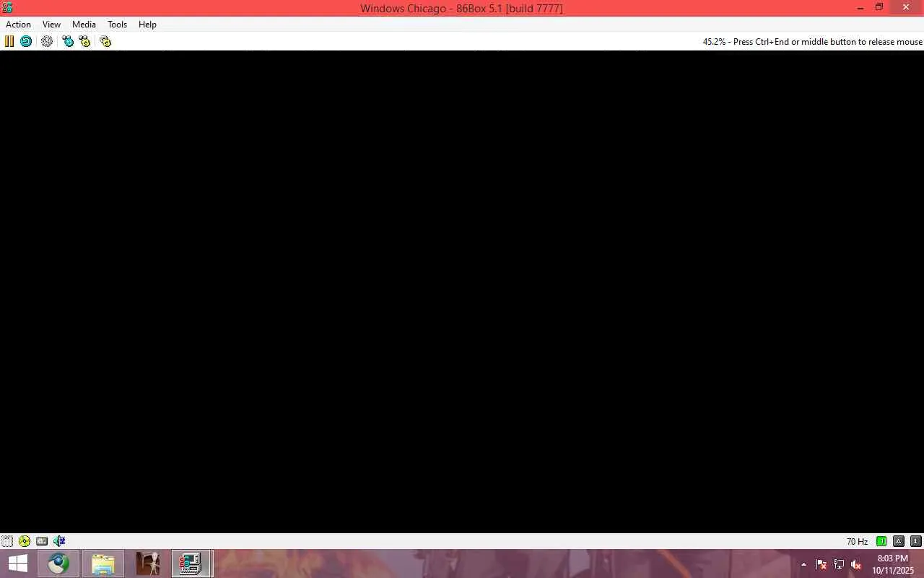Send Ctrl+Alt+Esc using the yellow gear icon
Viewport: 924px width, 578px height.
[x=85, y=41]
